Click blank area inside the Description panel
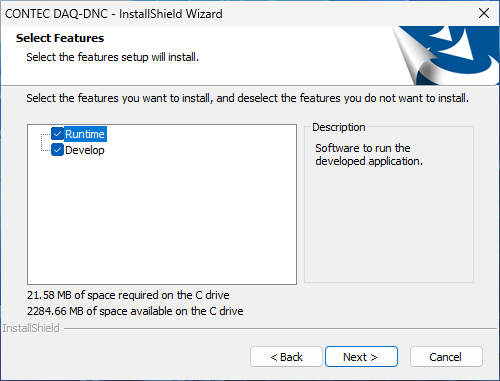 [389, 227]
